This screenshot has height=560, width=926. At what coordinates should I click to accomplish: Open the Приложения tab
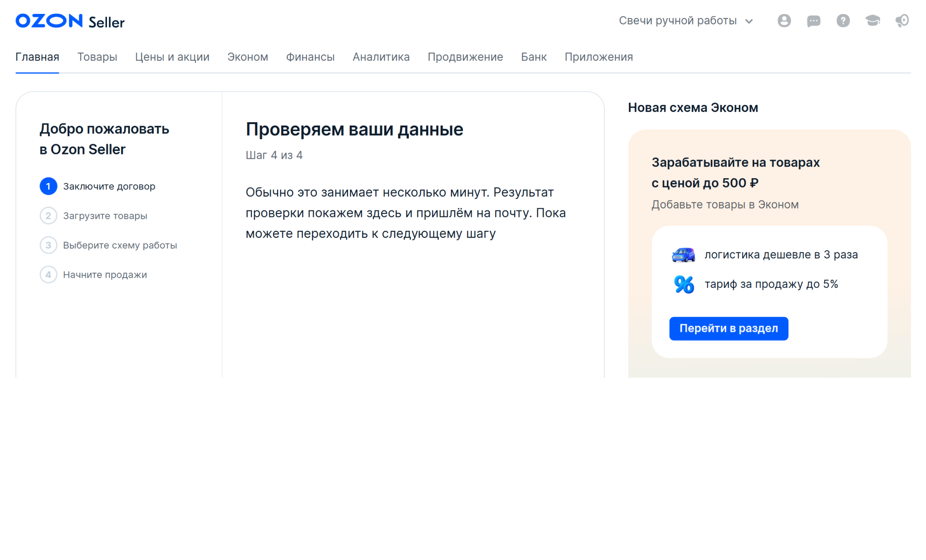(x=599, y=56)
